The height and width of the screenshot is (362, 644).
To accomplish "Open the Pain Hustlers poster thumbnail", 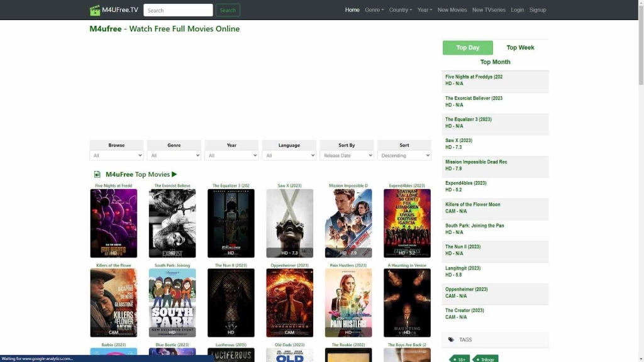I will pos(348,303).
